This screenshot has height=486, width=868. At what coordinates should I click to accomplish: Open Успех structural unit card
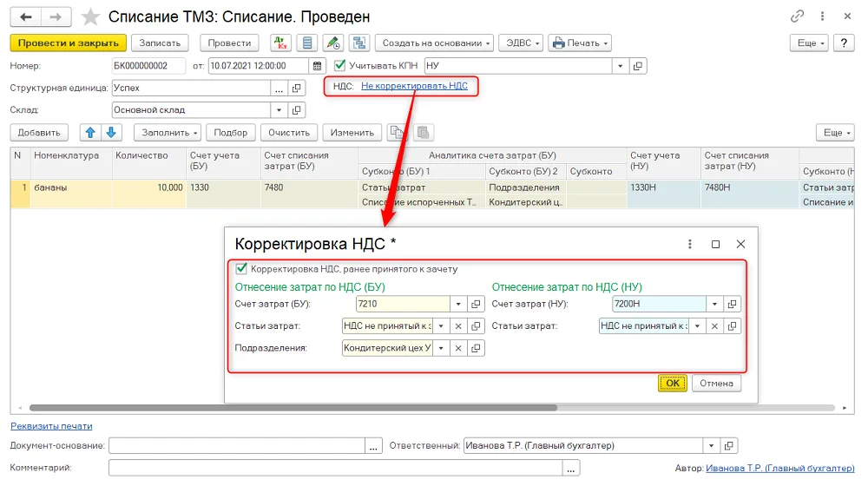296,88
